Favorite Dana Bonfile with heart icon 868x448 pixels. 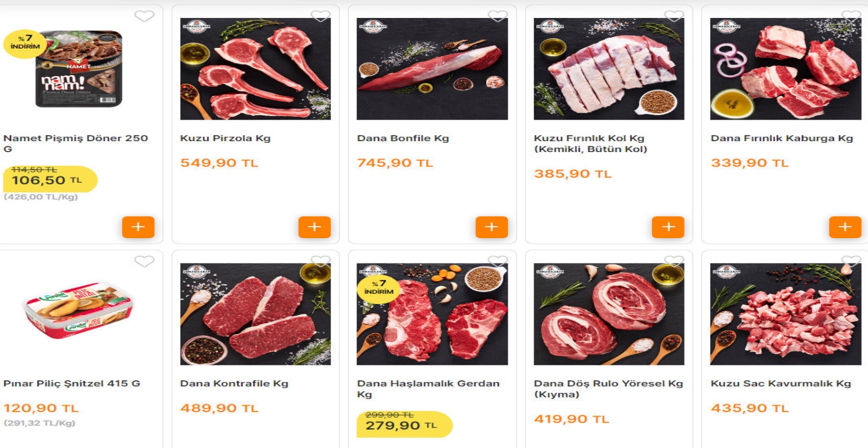tap(498, 16)
